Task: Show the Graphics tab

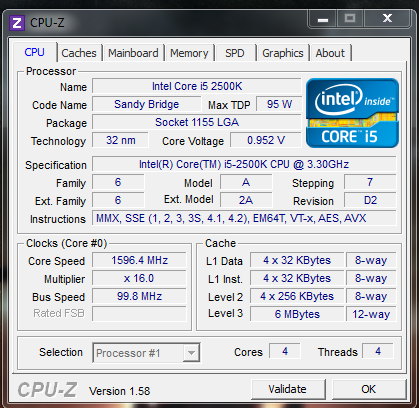Action: point(283,53)
